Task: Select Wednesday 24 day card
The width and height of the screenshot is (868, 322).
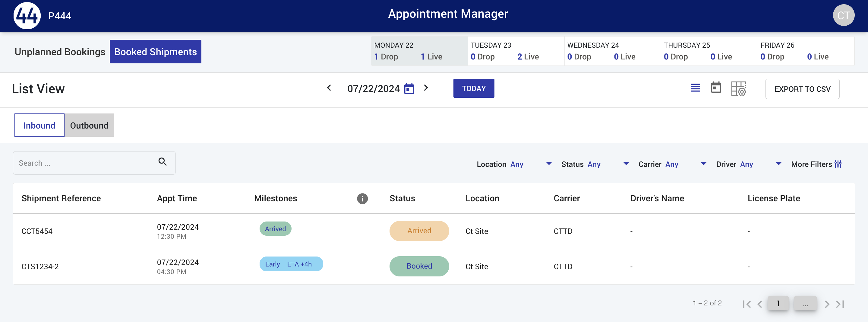Action: pos(612,51)
